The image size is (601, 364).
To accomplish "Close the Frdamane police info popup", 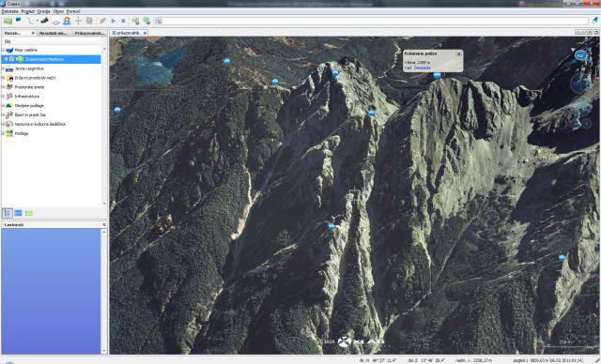I will click(x=458, y=54).
